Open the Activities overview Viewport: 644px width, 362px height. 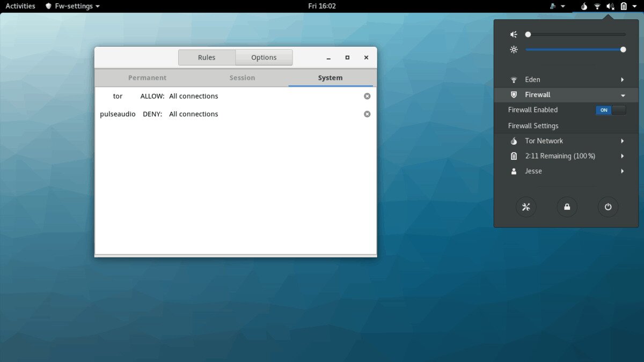pos(20,6)
